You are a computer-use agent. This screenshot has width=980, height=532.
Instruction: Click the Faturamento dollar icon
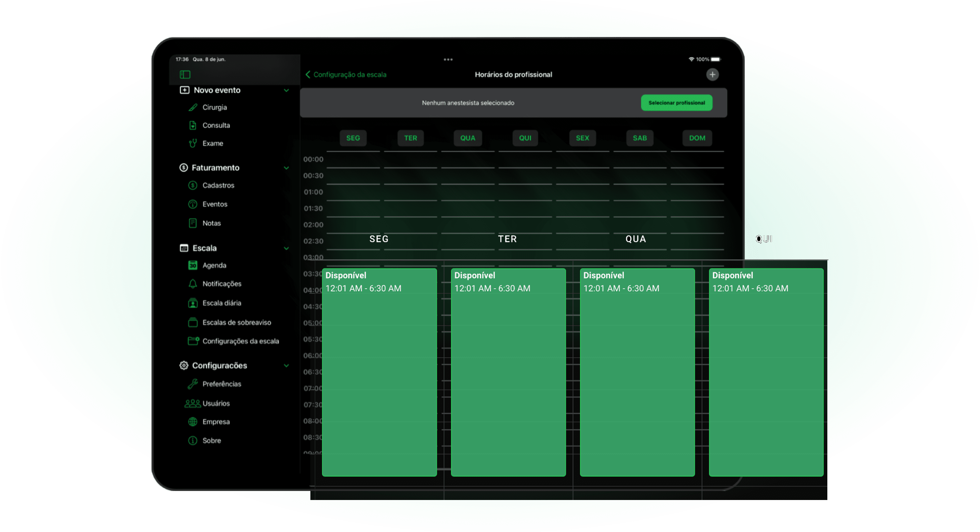click(184, 168)
